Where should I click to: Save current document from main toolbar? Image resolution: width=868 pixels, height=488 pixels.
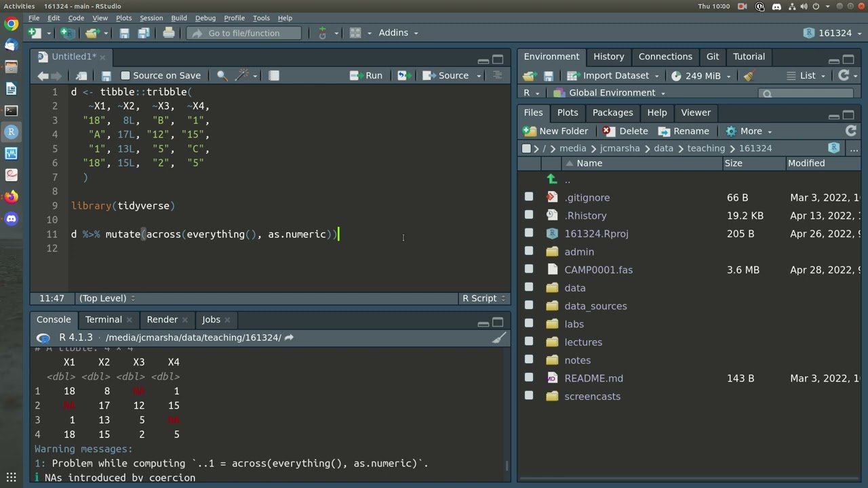point(124,33)
